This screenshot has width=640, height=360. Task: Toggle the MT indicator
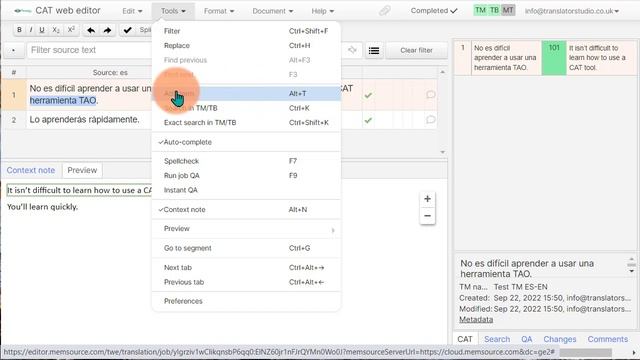pos(508,10)
